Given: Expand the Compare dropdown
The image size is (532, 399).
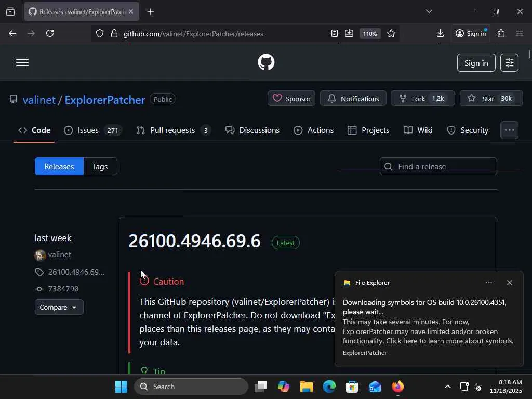Looking at the screenshot, I should 59,307.
